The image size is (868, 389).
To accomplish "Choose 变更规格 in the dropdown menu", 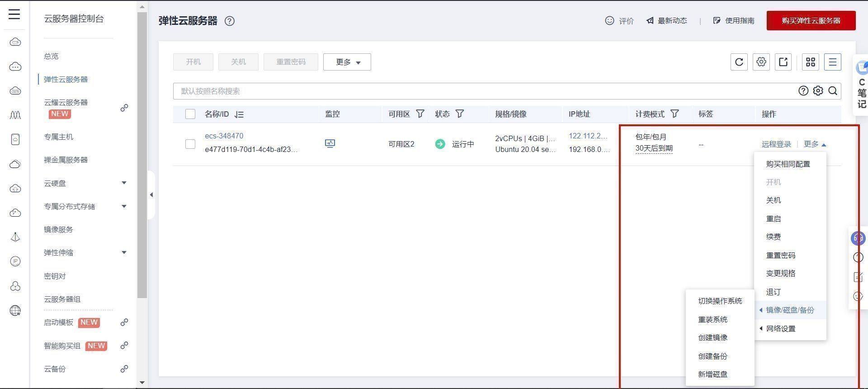I will (781, 274).
